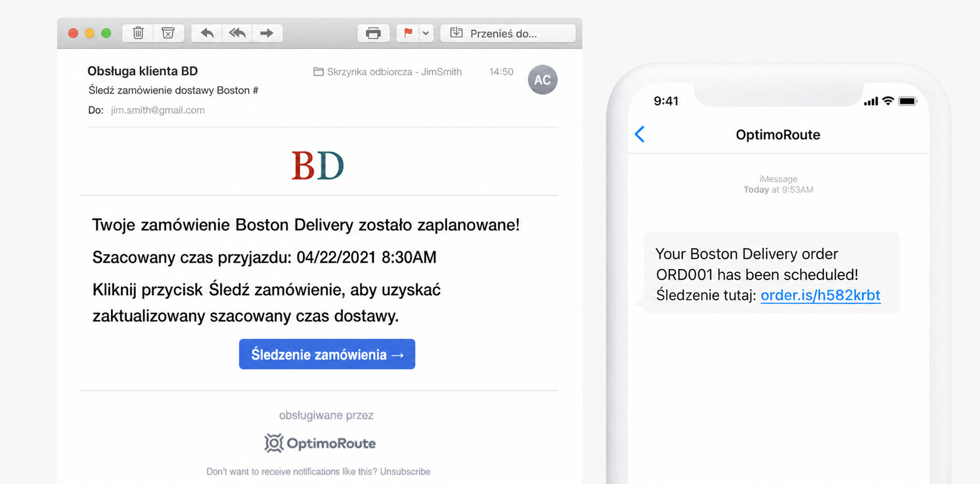
Task: Click the 14:50 email timestamp
Action: [501, 72]
